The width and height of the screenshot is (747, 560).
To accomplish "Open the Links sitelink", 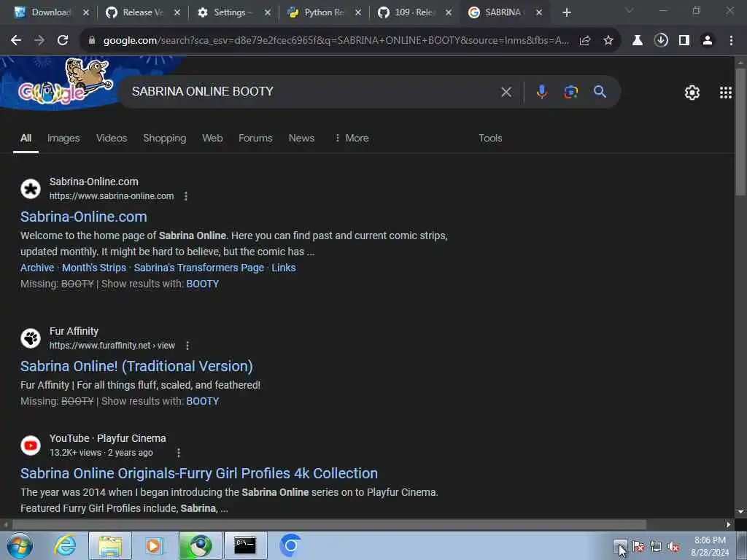I will point(284,268).
